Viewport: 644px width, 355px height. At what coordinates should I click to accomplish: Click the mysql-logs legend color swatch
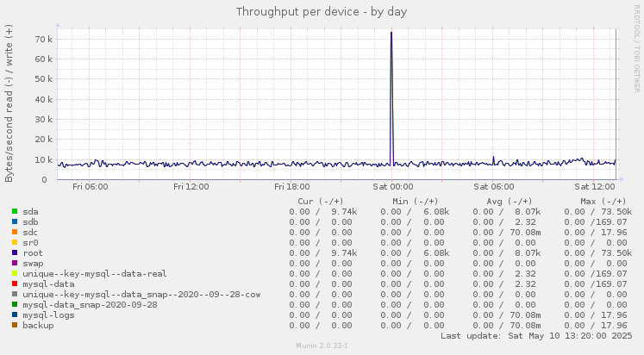tap(15, 315)
